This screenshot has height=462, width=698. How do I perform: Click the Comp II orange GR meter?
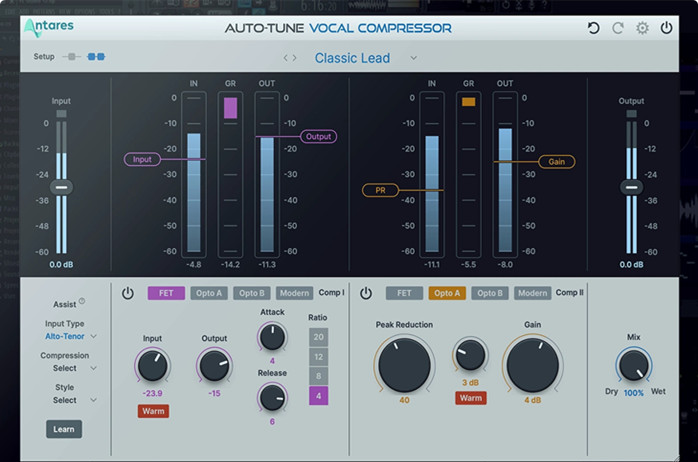468,102
